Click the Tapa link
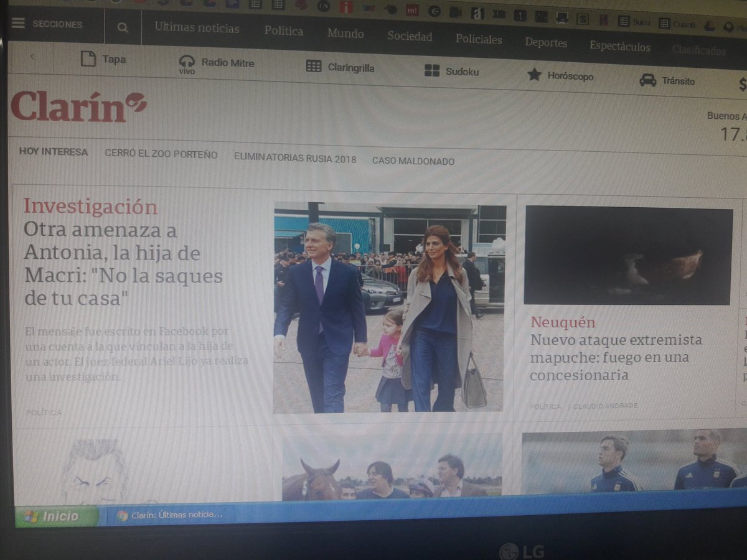747x560 pixels. pos(114,60)
